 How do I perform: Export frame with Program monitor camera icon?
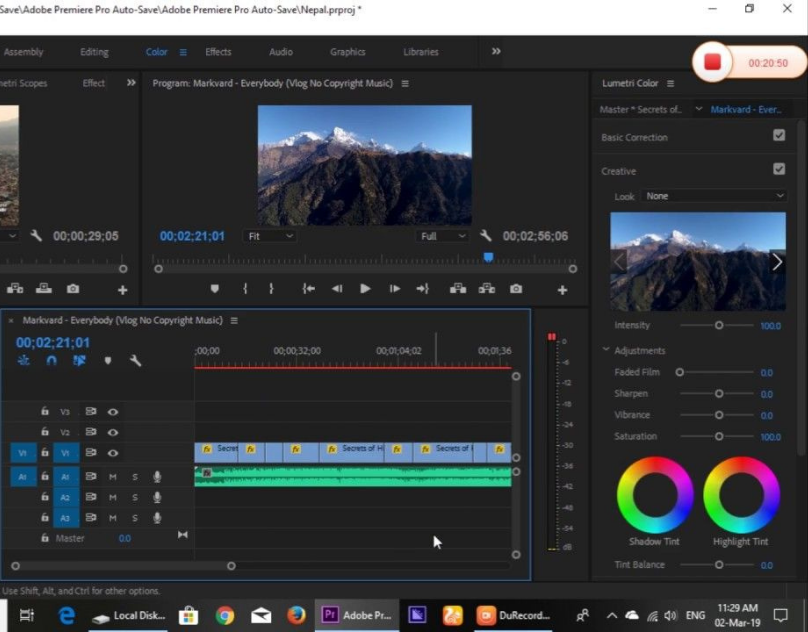pos(516,289)
